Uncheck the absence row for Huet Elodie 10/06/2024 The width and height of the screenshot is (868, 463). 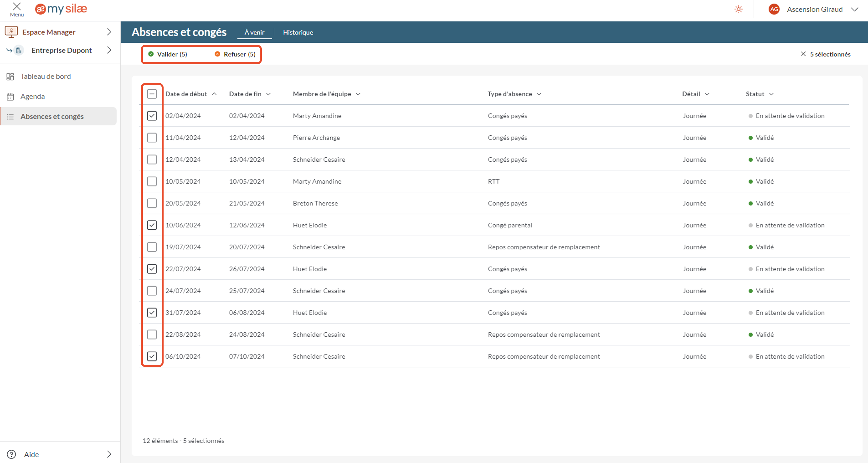(x=152, y=225)
